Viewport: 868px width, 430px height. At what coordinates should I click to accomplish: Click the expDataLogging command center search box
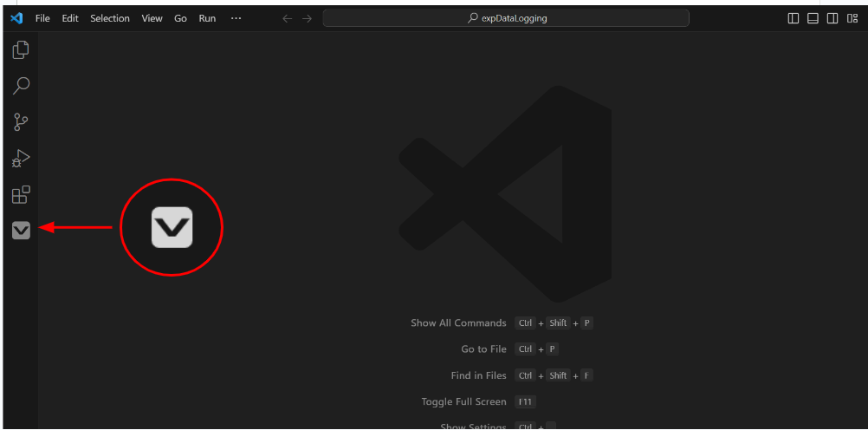(x=506, y=18)
